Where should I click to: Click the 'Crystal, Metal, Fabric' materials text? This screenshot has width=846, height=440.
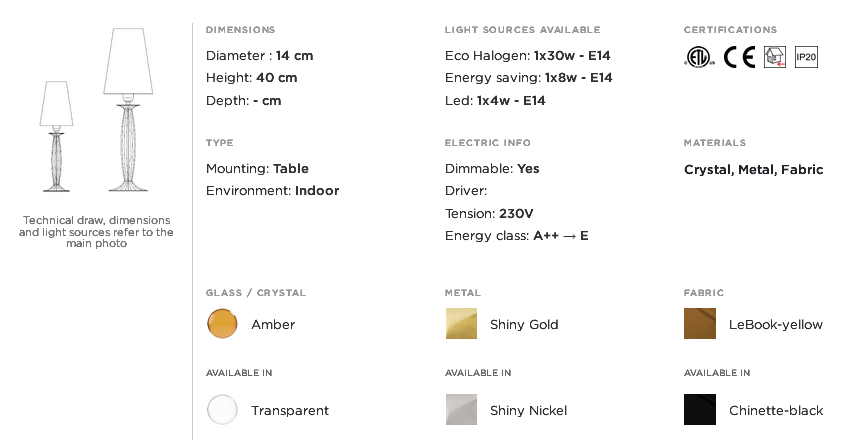coord(753,170)
